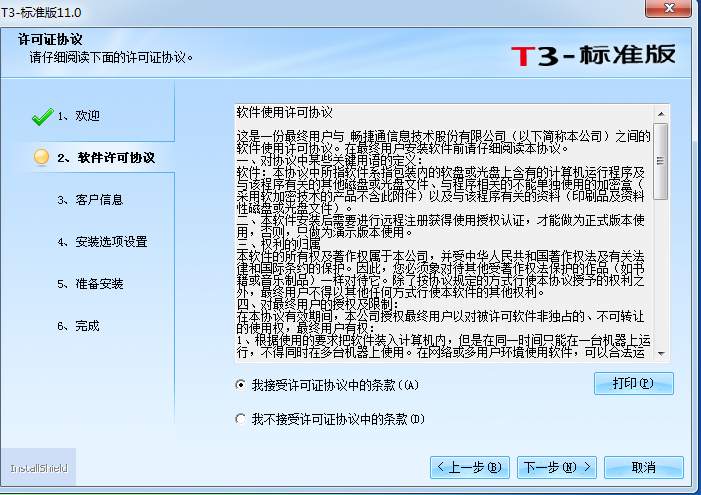The width and height of the screenshot is (701, 495).
Task: Select 我不接受许可证协议中的条款 radio button
Action: tap(241, 419)
